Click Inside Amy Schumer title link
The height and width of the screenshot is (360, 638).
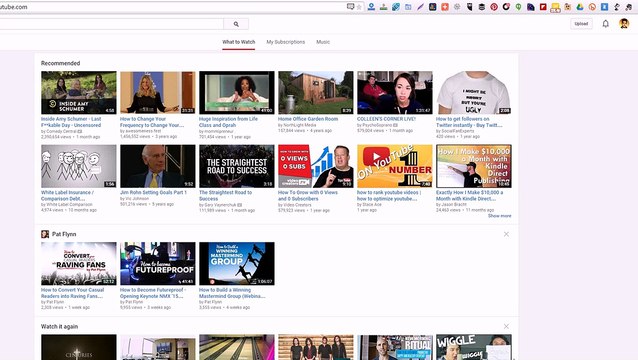[x=71, y=122]
